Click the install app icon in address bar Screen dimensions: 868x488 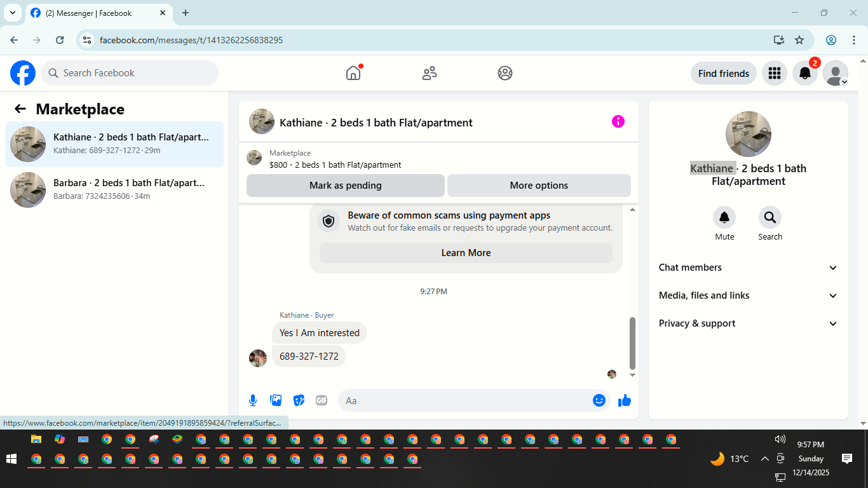pos(779,40)
